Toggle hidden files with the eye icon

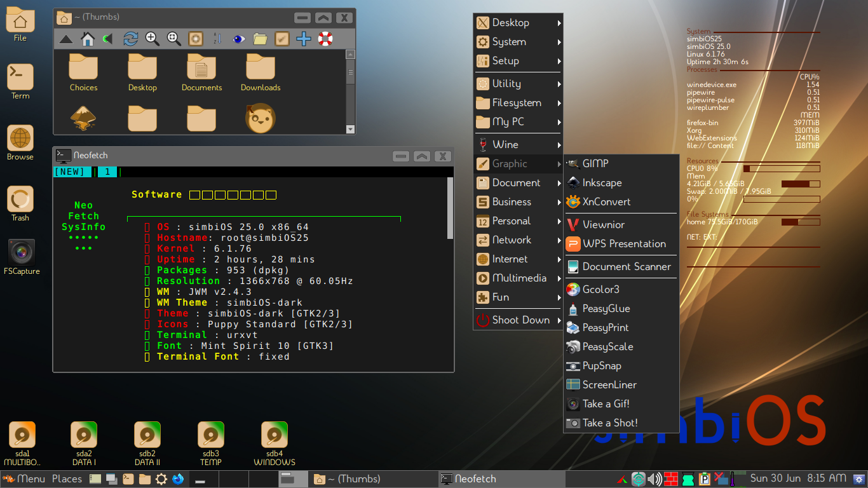tap(239, 39)
